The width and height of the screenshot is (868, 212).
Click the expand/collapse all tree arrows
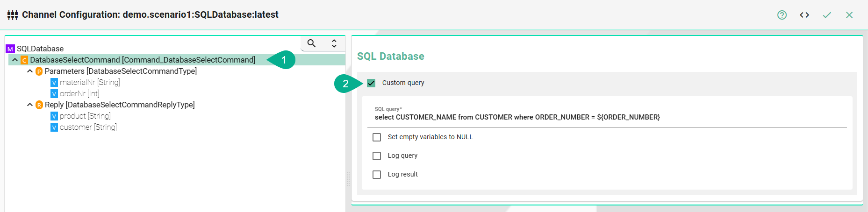(x=334, y=43)
